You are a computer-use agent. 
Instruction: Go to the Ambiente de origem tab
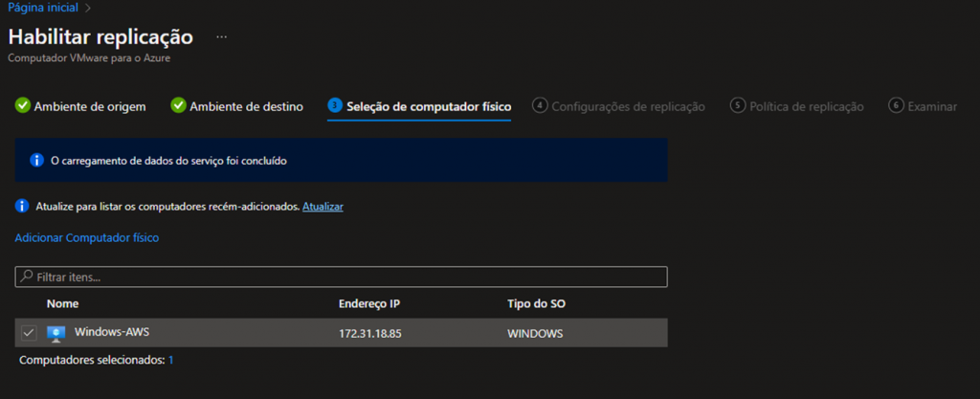pyautogui.click(x=89, y=106)
